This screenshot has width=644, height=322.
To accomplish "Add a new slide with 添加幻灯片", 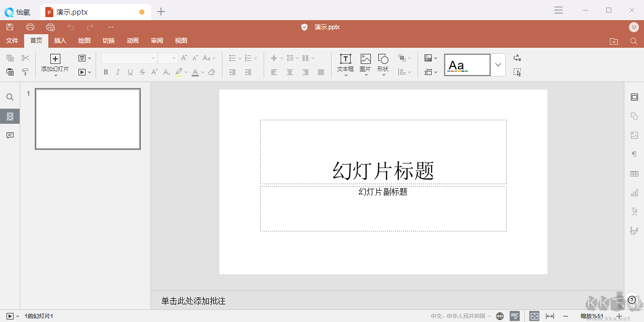I will pos(55,64).
